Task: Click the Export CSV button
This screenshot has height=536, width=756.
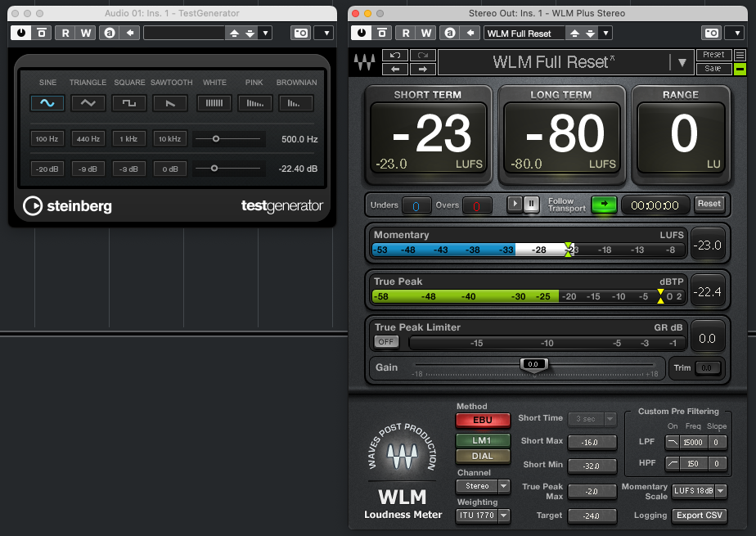Action: [699, 516]
